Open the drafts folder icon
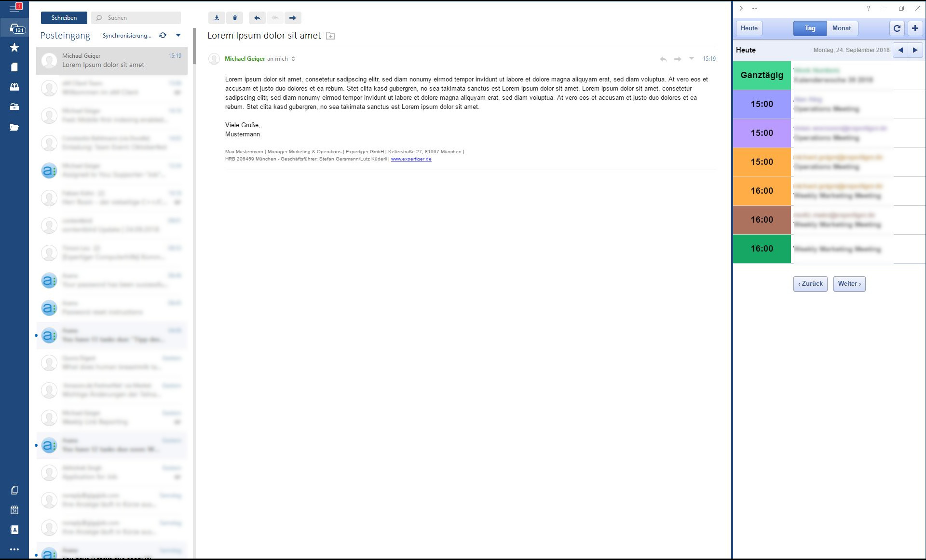 click(14, 67)
